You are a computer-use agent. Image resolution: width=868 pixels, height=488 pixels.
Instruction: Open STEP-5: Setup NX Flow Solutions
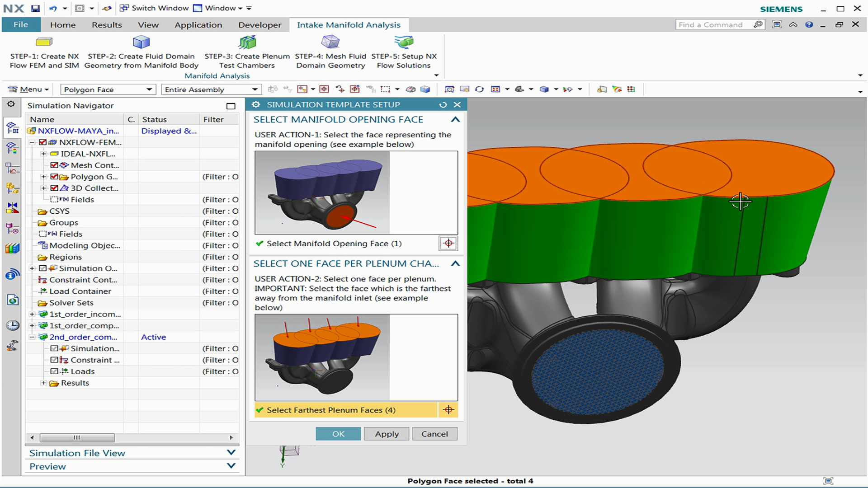click(404, 51)
